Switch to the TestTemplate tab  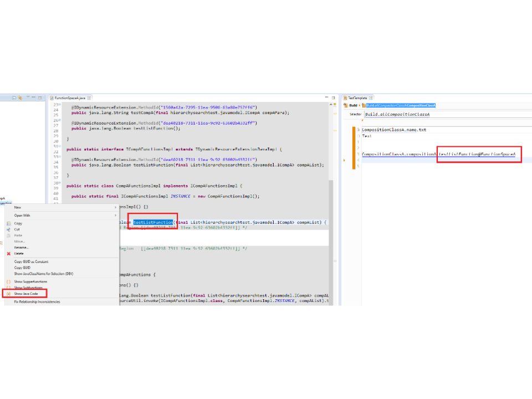356,98
